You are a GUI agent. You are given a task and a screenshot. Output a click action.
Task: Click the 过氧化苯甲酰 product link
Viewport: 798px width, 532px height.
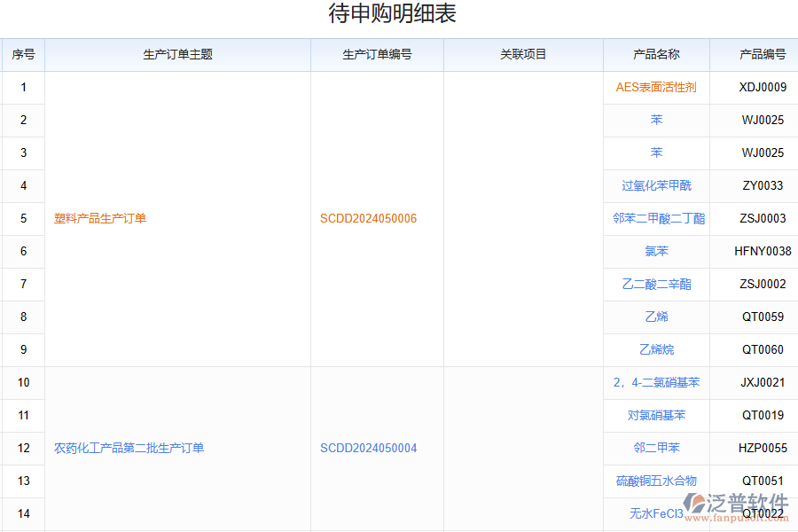[656, 185]
